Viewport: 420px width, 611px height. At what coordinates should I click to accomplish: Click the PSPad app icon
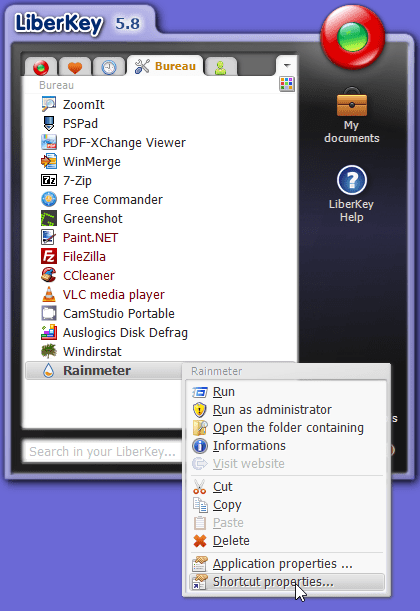coord(49,124)
